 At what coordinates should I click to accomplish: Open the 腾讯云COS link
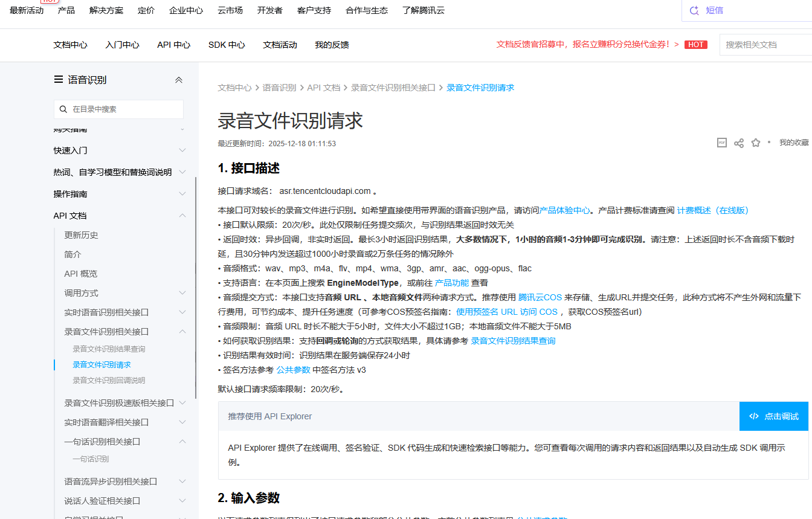pyautogui.click(x=540, y=297)
